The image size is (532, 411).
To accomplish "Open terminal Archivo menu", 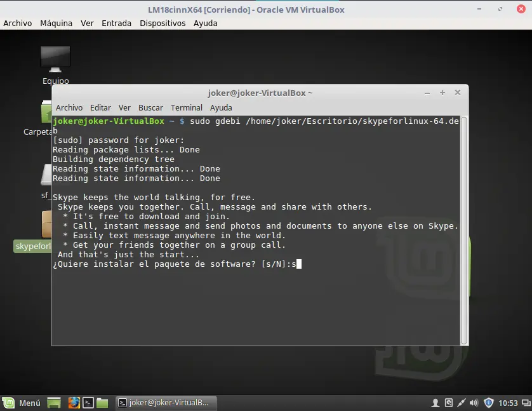I will (69, 108).
